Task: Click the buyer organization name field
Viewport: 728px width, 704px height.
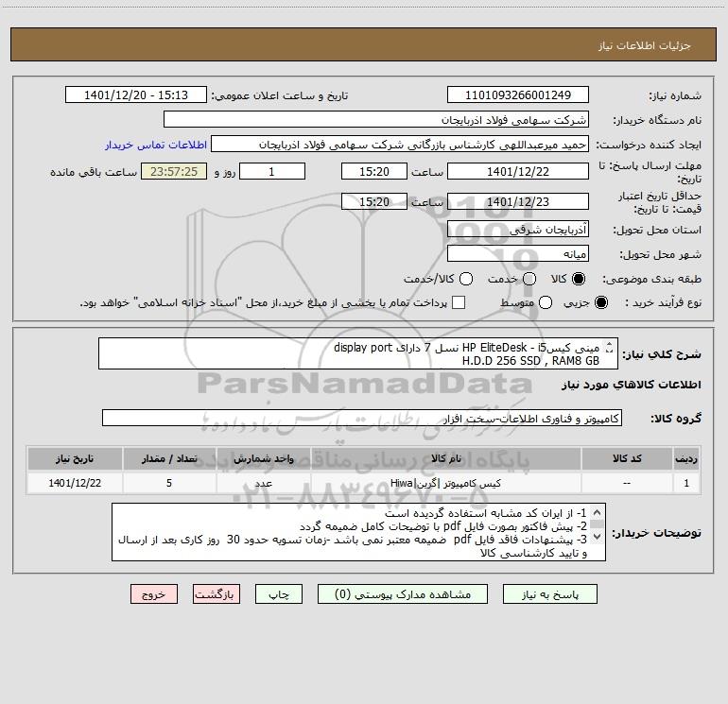Action: [376, 120]
